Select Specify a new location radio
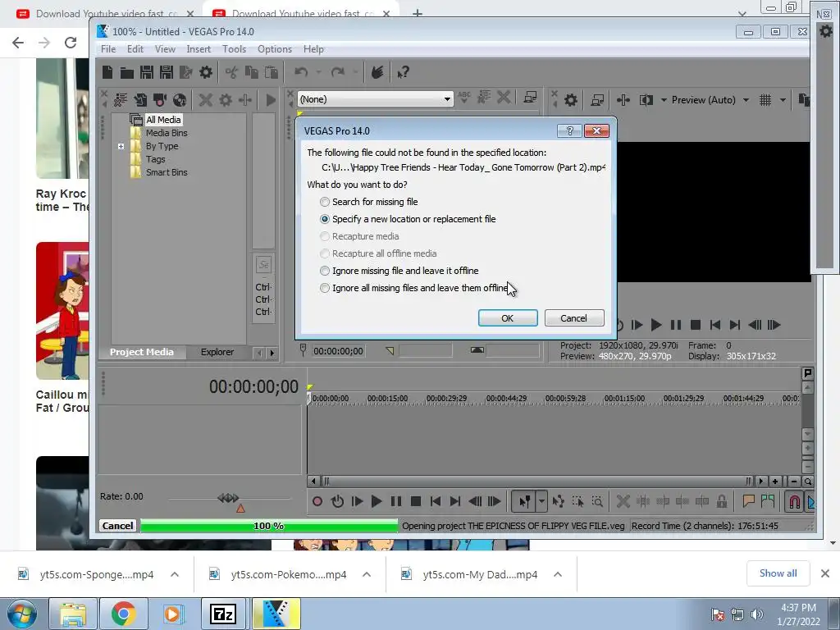The height and width of the screenshot is (630, 840). click(x=408, y=219)
